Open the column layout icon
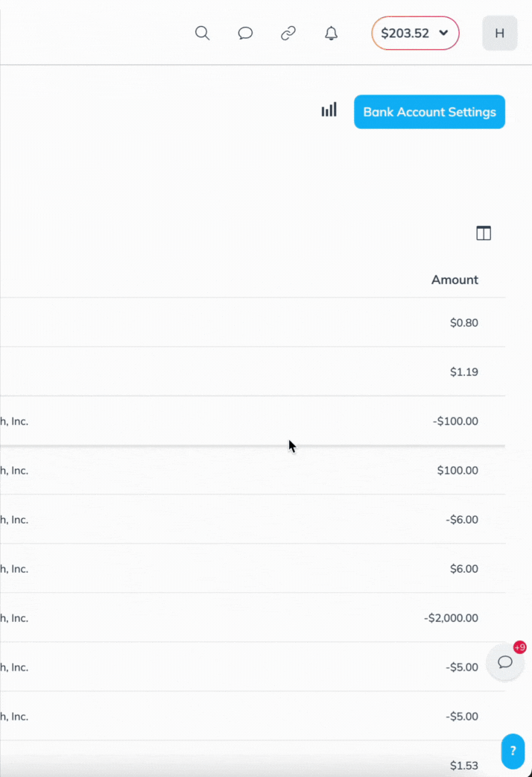Screen dimensions: 532x777 click(484, 233)
